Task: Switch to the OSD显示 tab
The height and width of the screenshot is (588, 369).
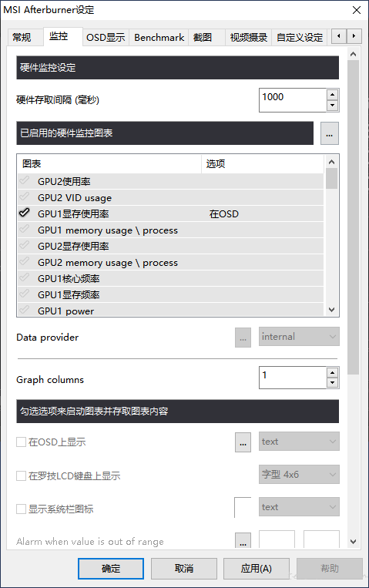Action: (x=106, y=38)
